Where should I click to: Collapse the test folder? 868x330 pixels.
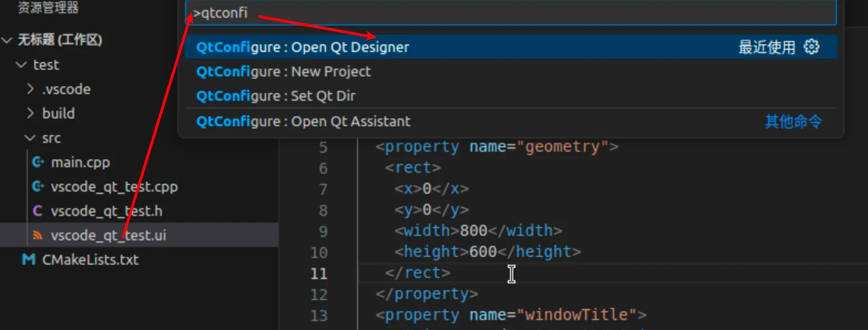pyautogui.click(x=22, y=65)
